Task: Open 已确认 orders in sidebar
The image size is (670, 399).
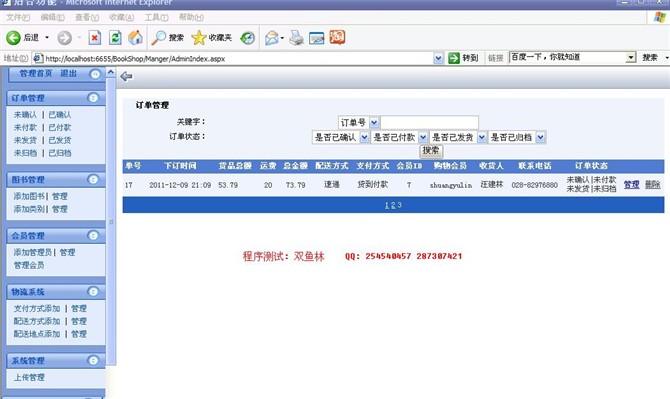Action: (x=60, y=114)
